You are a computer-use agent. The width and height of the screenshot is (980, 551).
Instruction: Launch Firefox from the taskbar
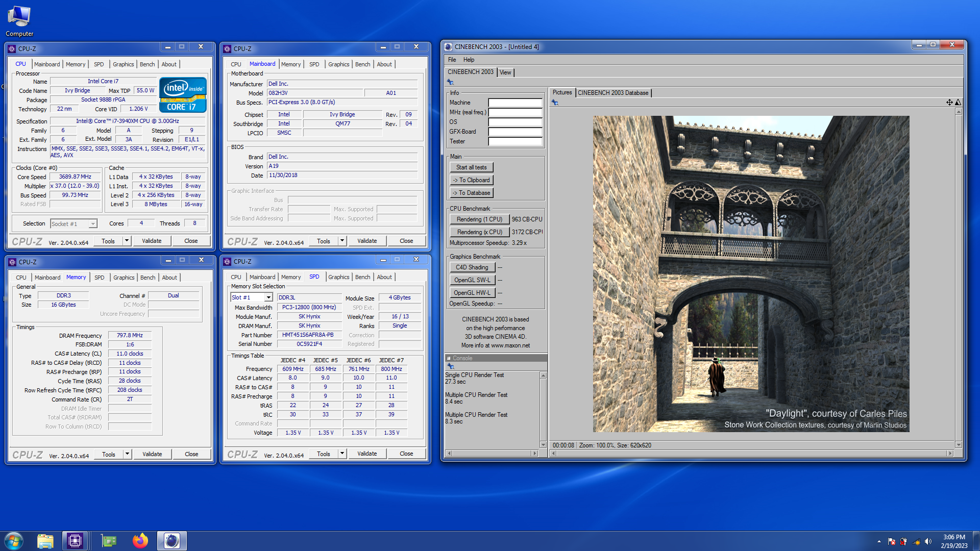pos(140,541)
